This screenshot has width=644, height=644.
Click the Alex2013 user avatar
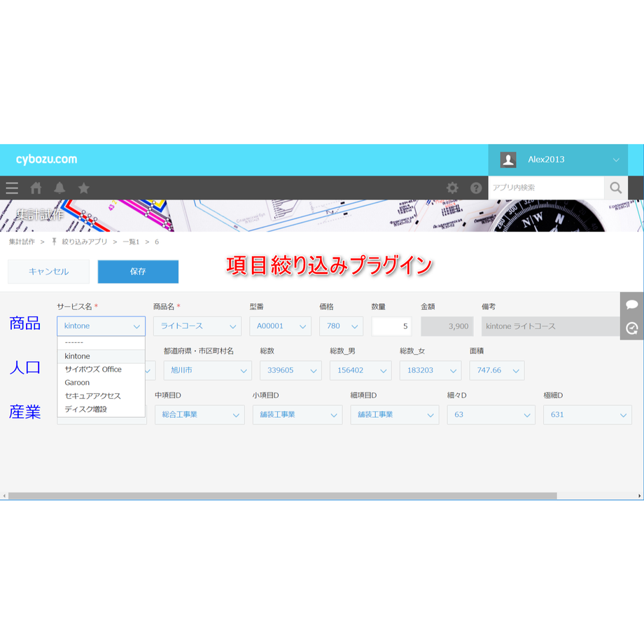508,160
